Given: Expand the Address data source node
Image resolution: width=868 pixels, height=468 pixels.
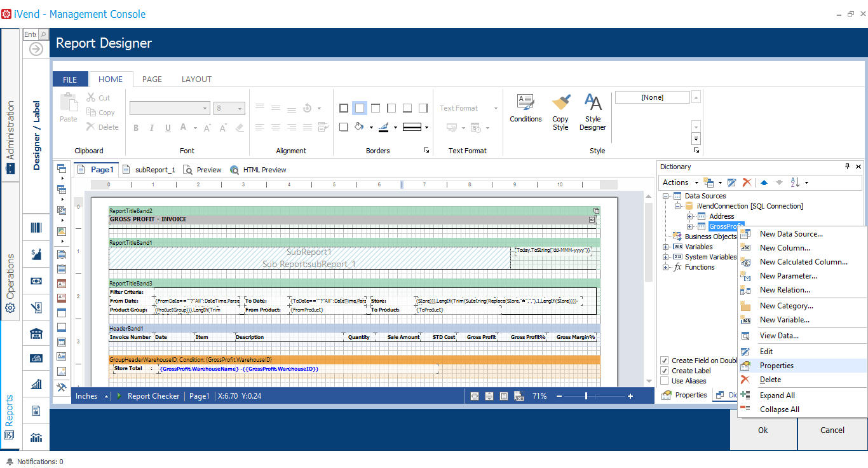Looking at the screenshot, I should tap(691, 217).
